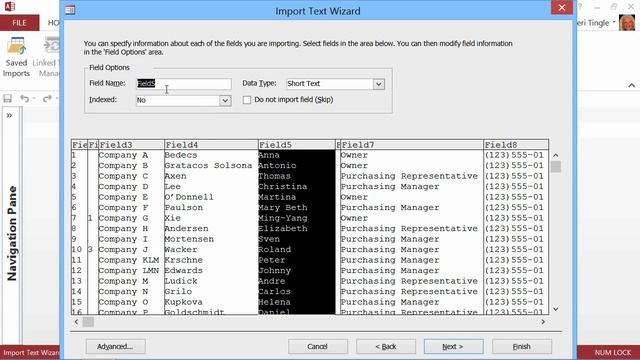Click the preview scroll up arrow
Screen dimensions: 640x360
pos(556,156)
